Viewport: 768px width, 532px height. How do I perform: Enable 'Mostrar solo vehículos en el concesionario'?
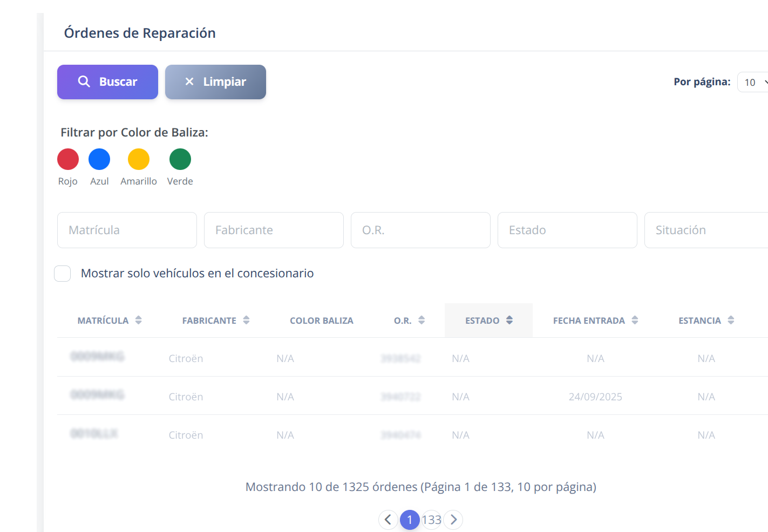[62, 274]
